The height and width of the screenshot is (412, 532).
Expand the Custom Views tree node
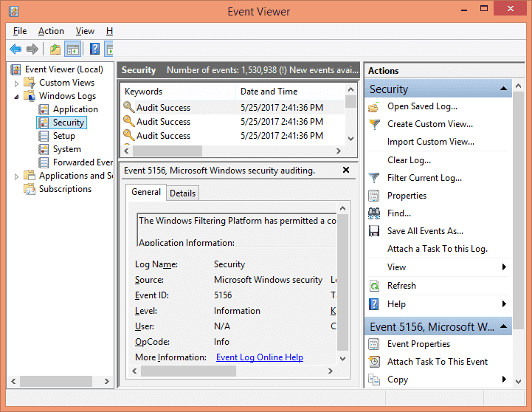pyautogui.click(x=16, y=83)
